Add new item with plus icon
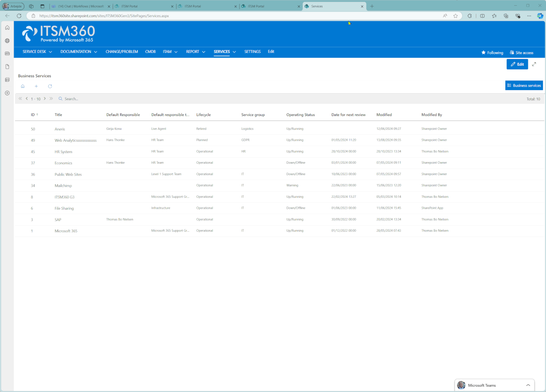This screenshot has height=392, width=546. [x=36, y=86]
